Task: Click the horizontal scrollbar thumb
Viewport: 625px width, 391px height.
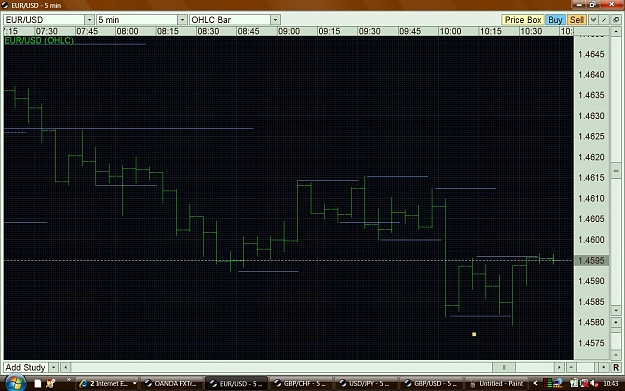Action: tap(504, 367)
